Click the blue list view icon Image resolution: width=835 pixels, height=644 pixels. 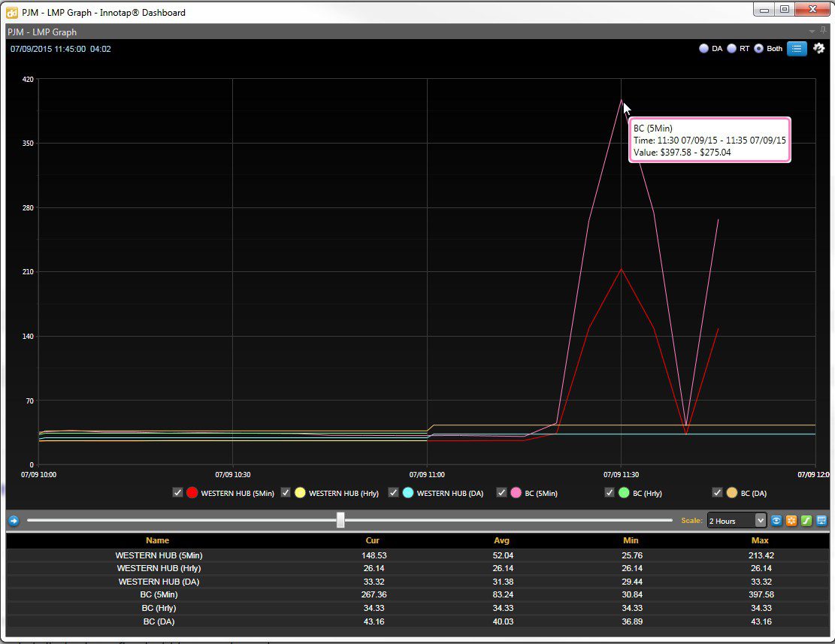click(x=797, y=48)
